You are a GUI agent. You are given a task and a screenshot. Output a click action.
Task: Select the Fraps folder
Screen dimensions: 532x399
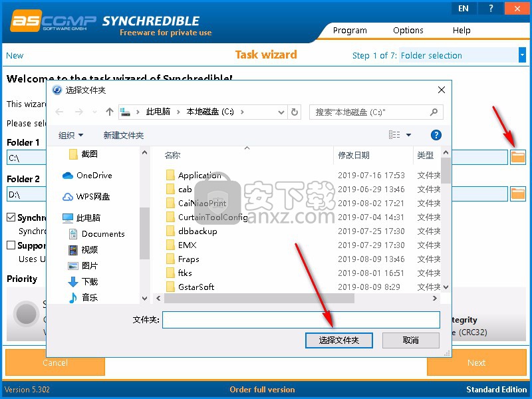point(183,259)
